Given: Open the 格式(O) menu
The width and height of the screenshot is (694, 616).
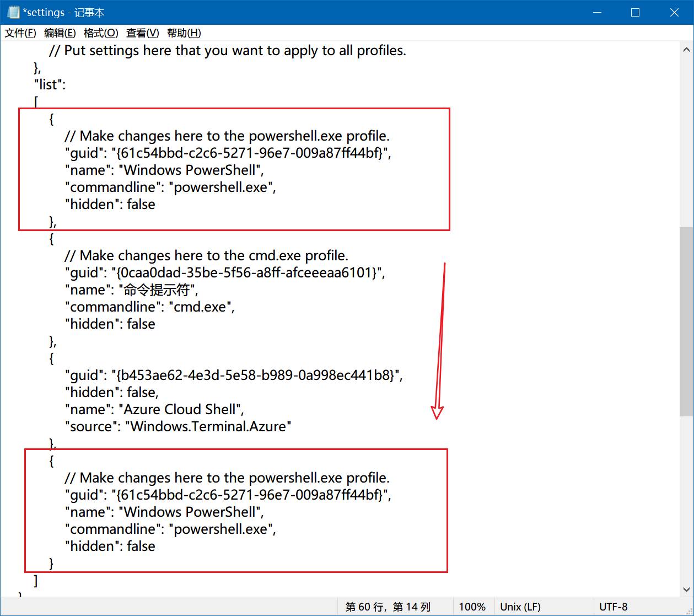Looking at the screenshot, I should click(x=101, y=33).
